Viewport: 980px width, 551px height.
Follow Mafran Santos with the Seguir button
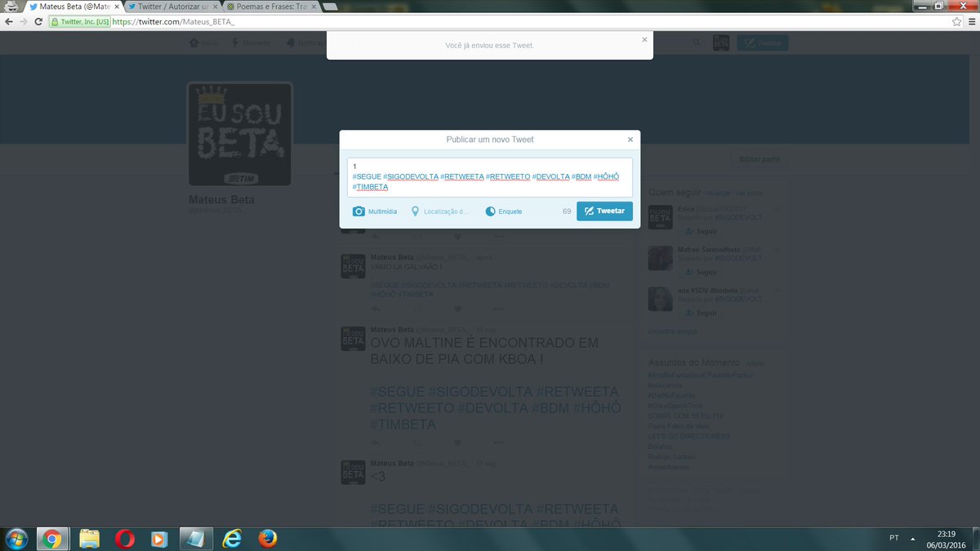(701, 272)
